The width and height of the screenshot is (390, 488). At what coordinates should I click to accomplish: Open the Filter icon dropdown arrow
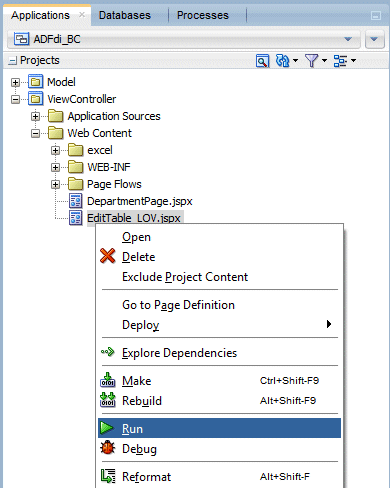324,61
